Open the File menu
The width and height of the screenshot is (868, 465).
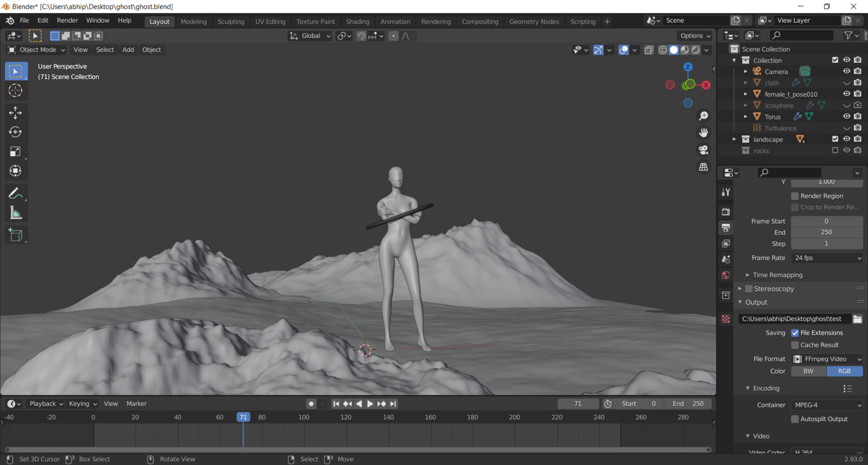pos(24,21)
